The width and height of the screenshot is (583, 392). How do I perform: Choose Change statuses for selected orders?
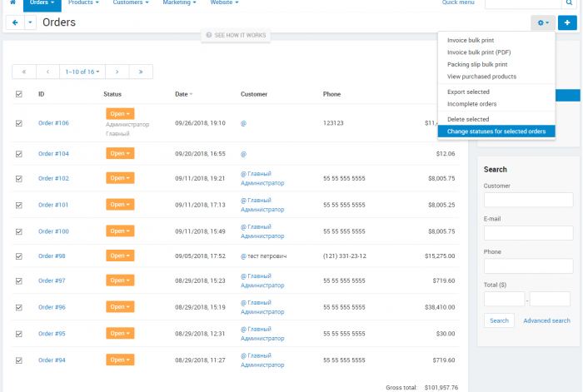(496, 131)
